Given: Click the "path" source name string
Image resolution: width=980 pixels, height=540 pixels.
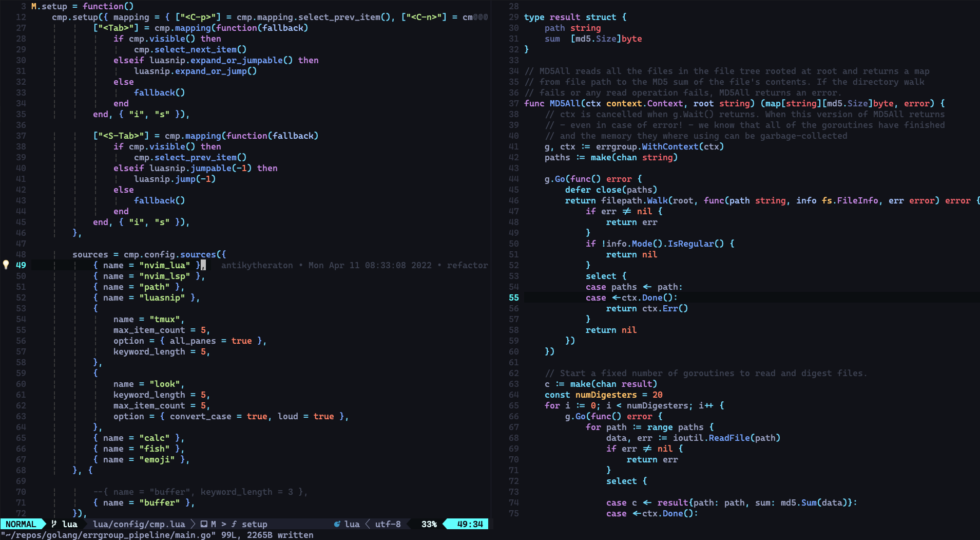Looking at the screenshot, I should click(155, 287).
